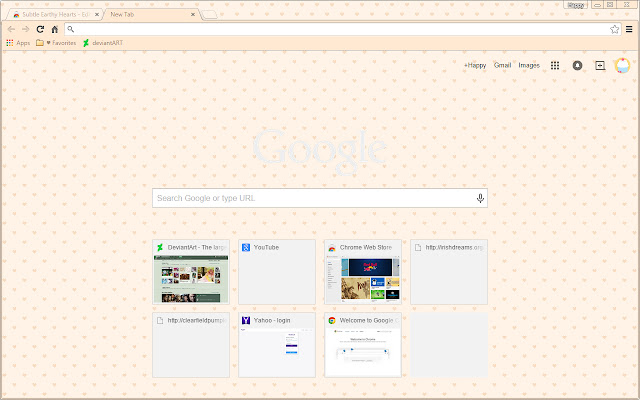Click the Welcome to Google Chrome tile favicon

[332, 320]
